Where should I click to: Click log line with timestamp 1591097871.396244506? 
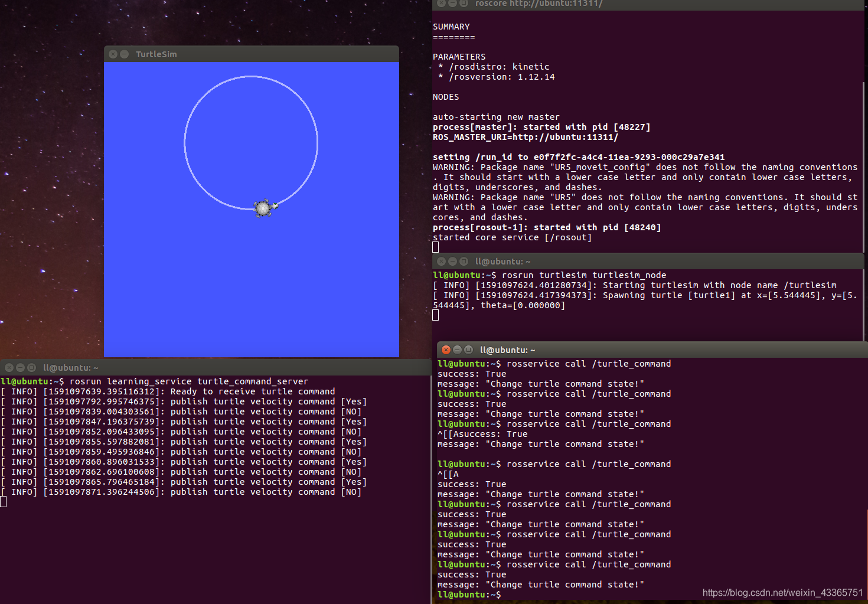[181, 492]
